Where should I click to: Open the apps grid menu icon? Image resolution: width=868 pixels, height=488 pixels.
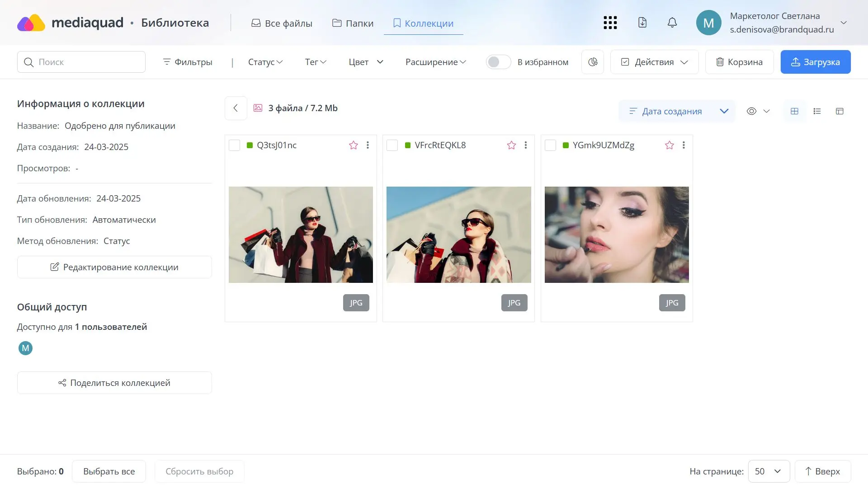tap(610, 23)
